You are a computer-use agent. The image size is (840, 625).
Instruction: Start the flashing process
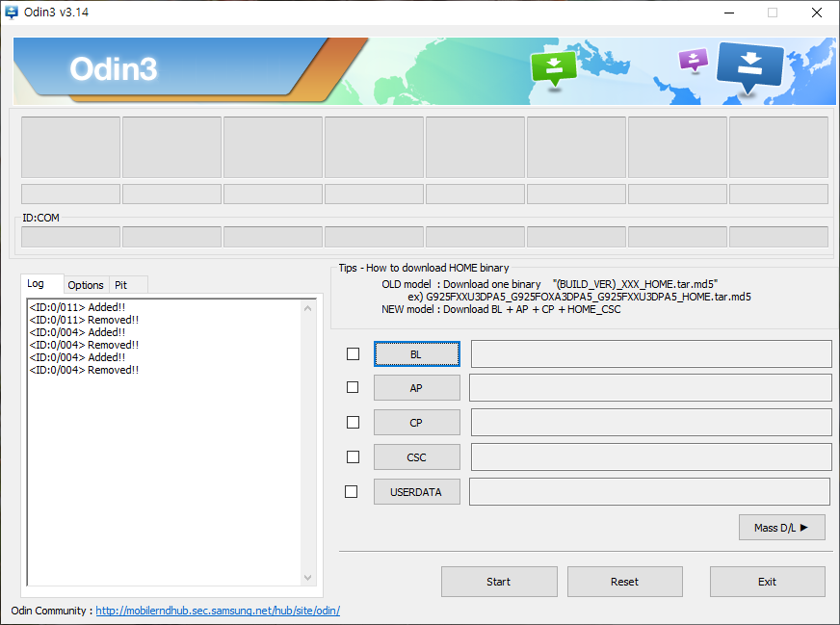coord(499,582)
